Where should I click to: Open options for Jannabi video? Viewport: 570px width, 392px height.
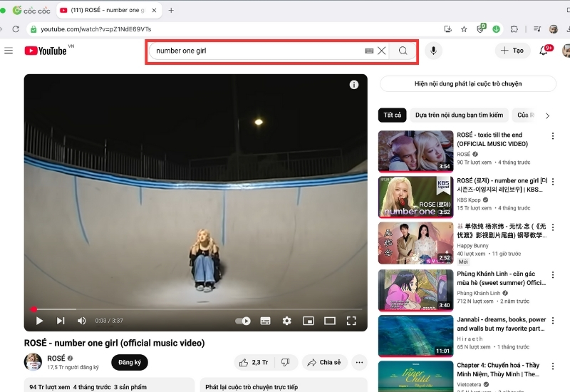click(553, 321)
